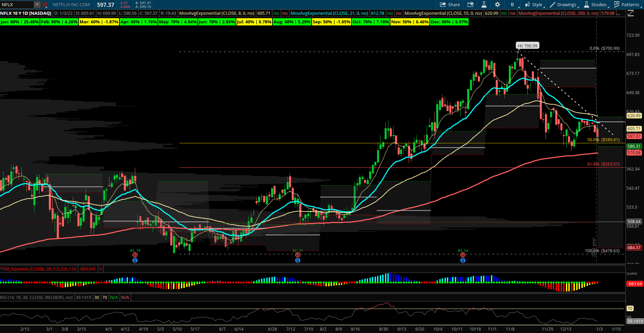Click the A: 599.10 ask quote

pyautogui.click(x=143, y=7)
